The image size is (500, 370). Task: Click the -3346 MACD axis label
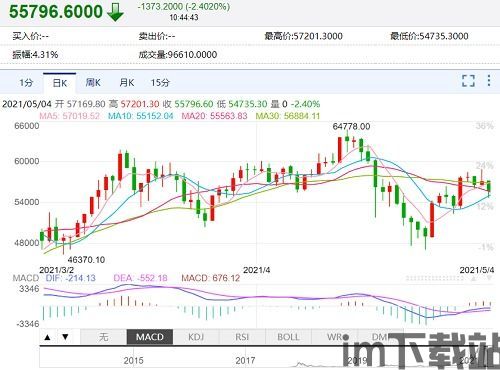[28, 324]
